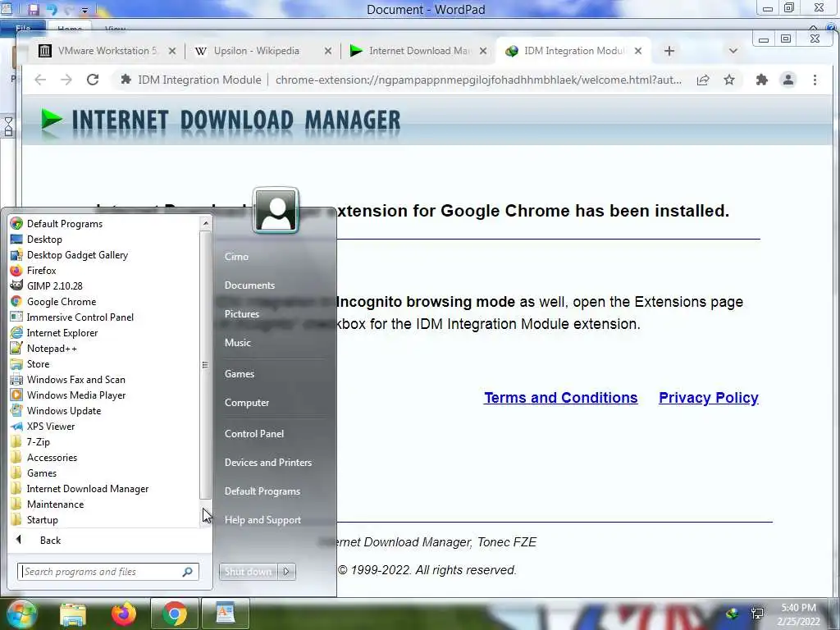Reload the Chrome page
Screen dimensions: 840x630
tap(93, 80)
